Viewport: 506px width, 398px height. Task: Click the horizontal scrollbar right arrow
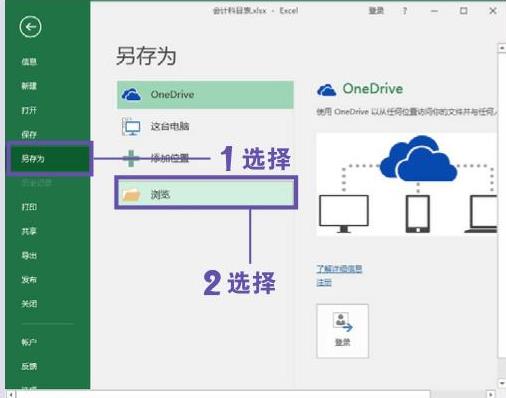point(490,395)
